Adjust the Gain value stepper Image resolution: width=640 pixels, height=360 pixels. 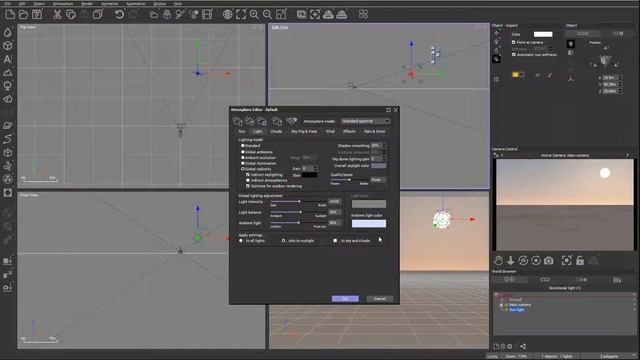[x=315, y=169]
